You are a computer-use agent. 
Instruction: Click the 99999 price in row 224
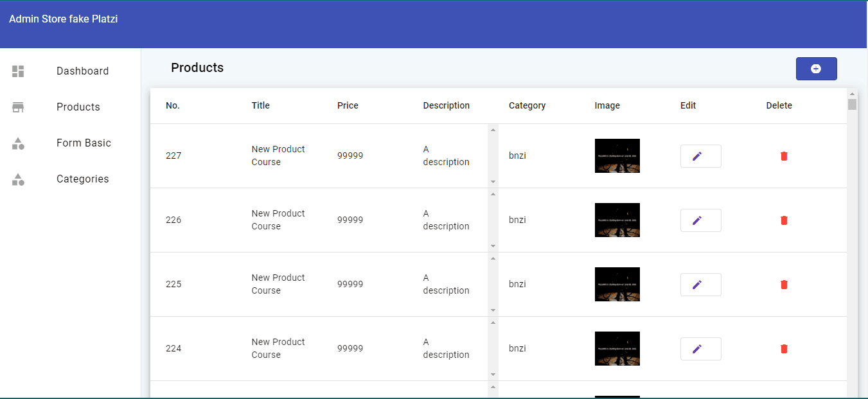[350, 348]
